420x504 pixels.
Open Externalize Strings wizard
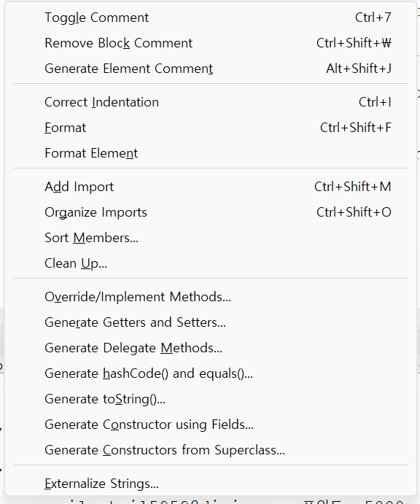[211, 484]
